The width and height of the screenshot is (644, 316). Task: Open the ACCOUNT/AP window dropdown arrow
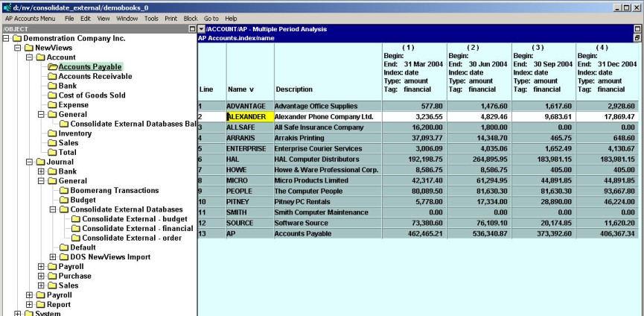tap(201, 29)
